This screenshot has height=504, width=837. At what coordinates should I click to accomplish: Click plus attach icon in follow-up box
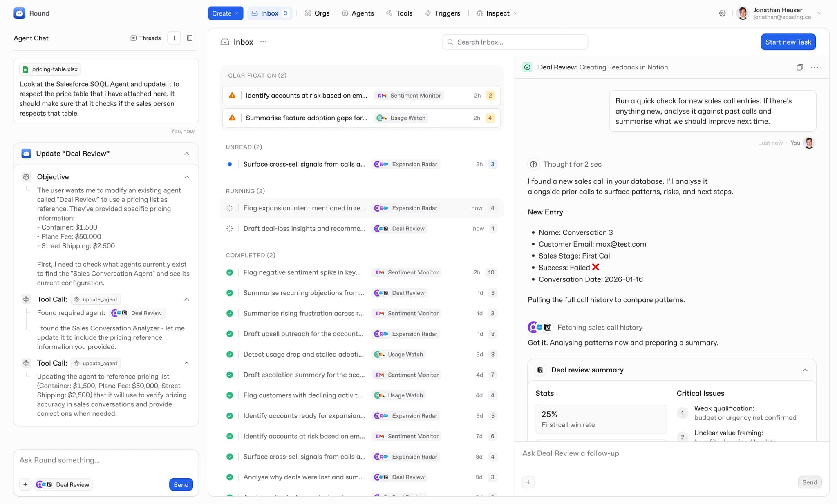pyautogui.click(x=528, y=482)
